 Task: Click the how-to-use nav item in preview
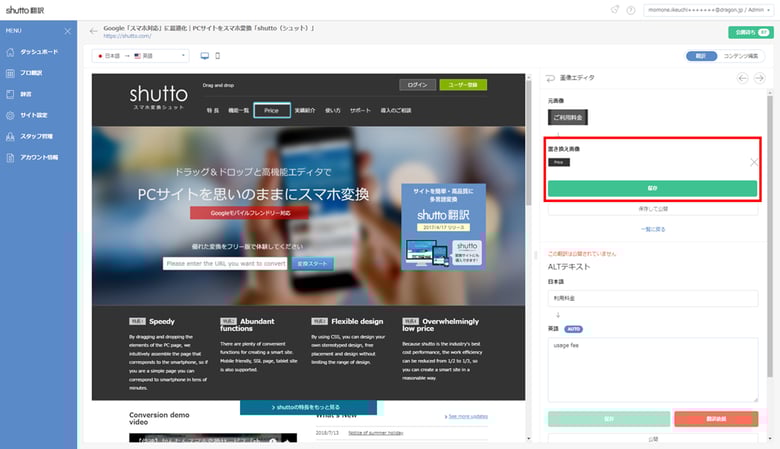point(332,110)
